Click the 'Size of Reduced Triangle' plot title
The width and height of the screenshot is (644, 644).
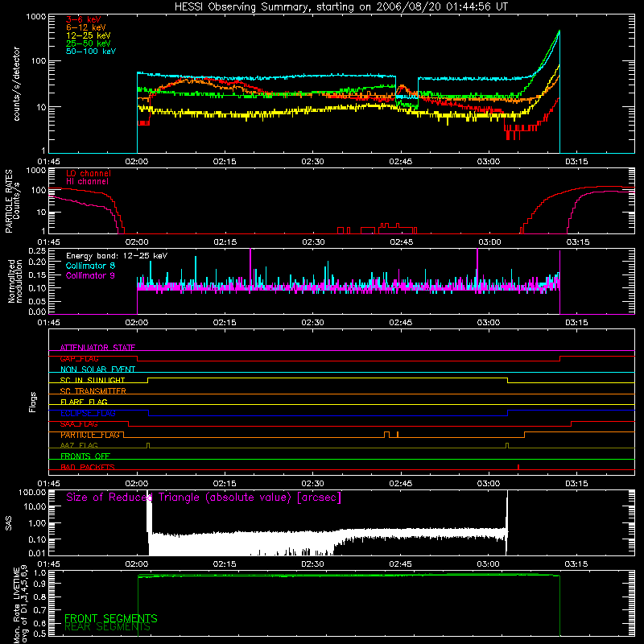204,497
